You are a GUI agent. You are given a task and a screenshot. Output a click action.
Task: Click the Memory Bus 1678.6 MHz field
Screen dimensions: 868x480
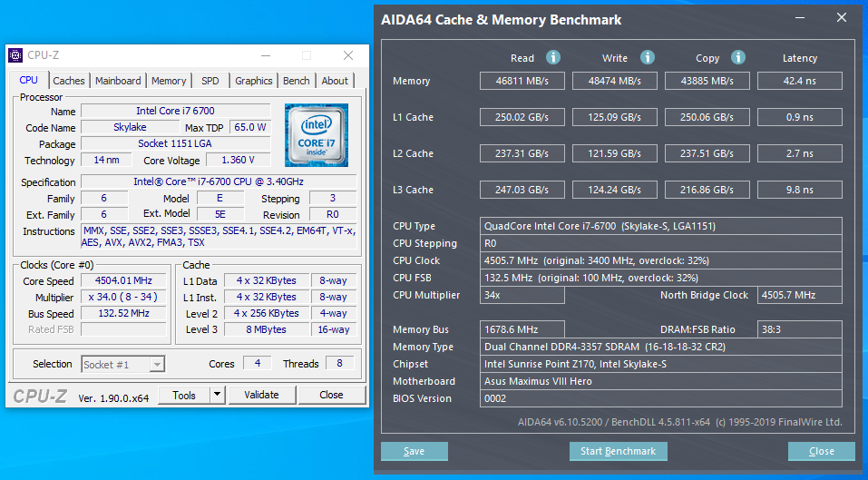[x=522, y=329]
